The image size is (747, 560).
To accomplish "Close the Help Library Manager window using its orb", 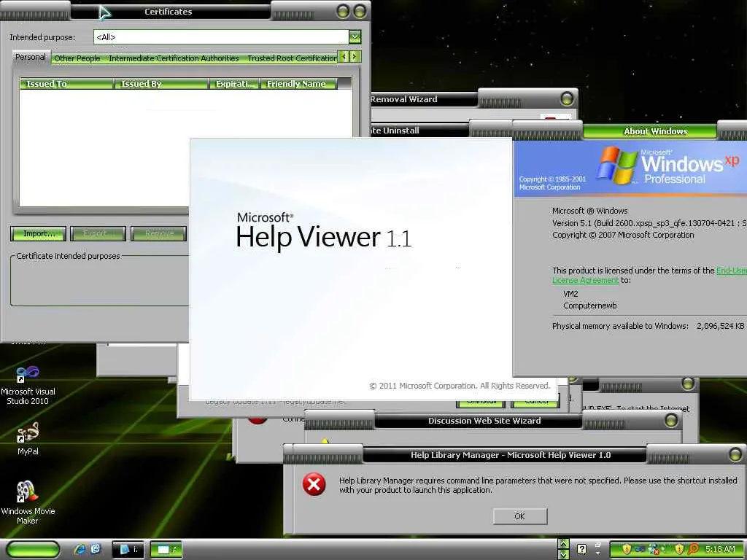I will point(735,455).
